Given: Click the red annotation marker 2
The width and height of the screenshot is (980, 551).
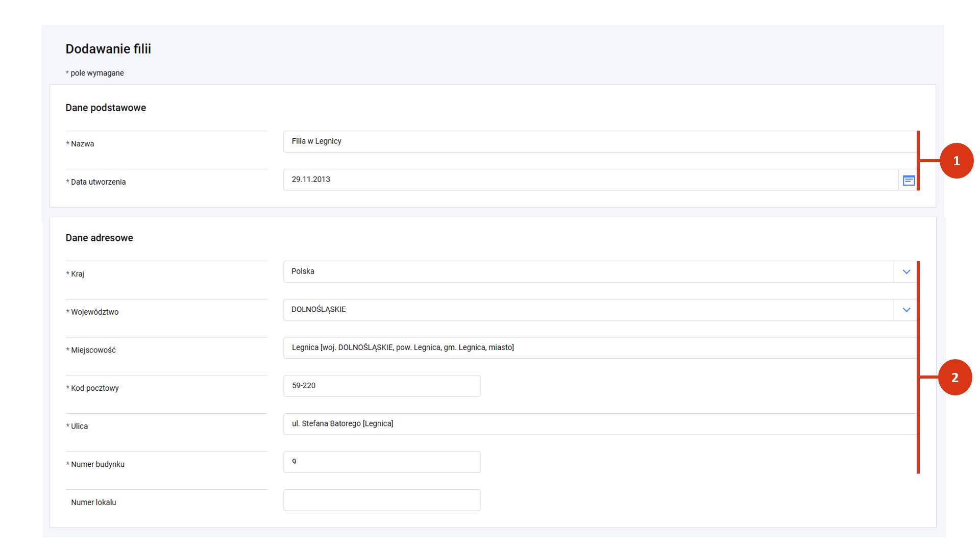Looking at the screenshot, I should click(954, 378).
